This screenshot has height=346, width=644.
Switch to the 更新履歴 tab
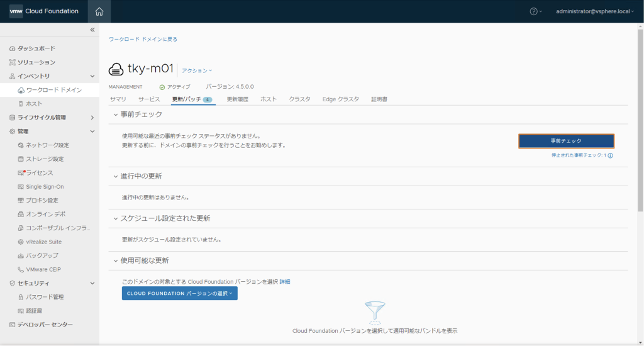[x=237, y=99]
